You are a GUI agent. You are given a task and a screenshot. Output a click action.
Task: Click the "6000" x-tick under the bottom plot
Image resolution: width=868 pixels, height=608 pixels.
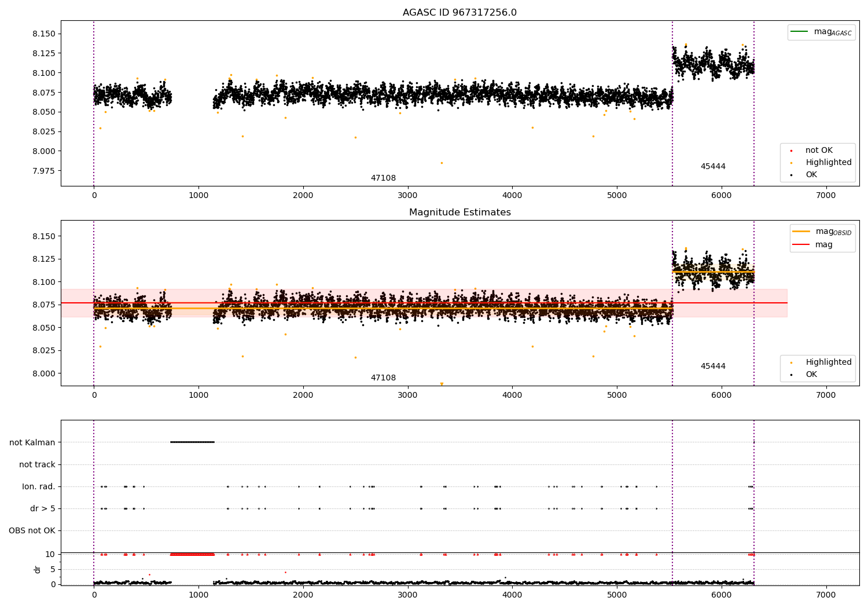point(722,595)
